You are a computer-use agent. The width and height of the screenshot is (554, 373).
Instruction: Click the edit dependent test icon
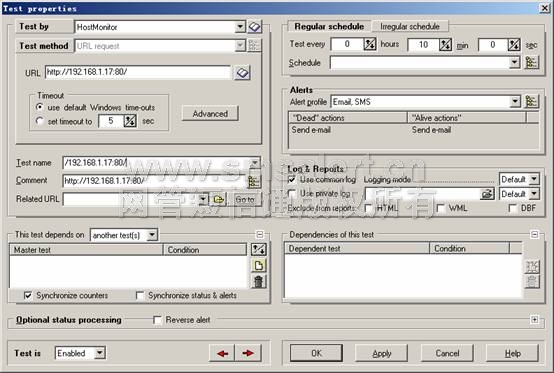pyautogui.click(x=532, y=267)
